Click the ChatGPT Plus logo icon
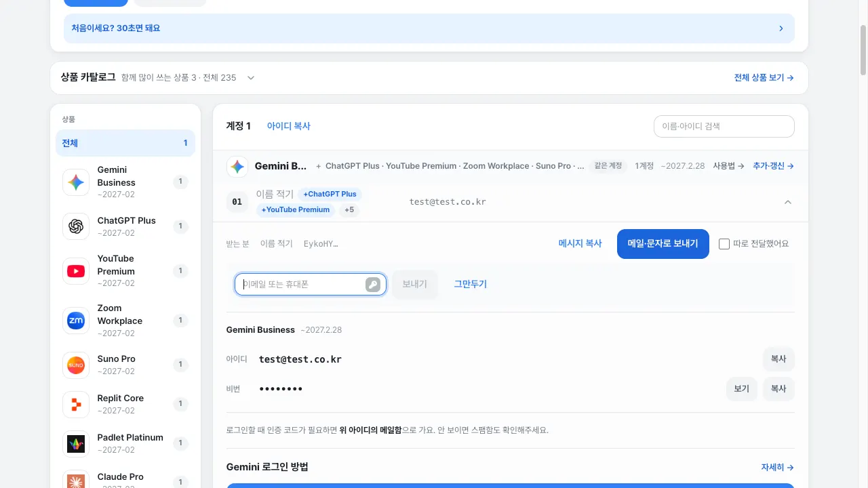The image size is (868, 488). [76, 226]
